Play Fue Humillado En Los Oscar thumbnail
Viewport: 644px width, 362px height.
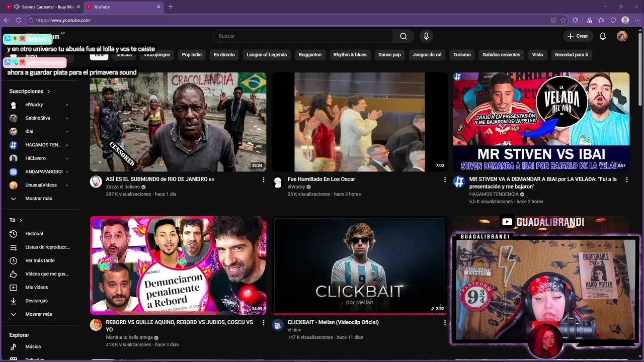point(360,122)
